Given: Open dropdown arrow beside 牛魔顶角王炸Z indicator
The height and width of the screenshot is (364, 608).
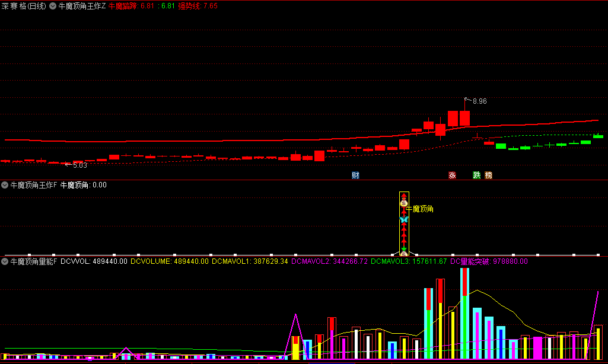Looking at the screenshot, I should [53, 6].
